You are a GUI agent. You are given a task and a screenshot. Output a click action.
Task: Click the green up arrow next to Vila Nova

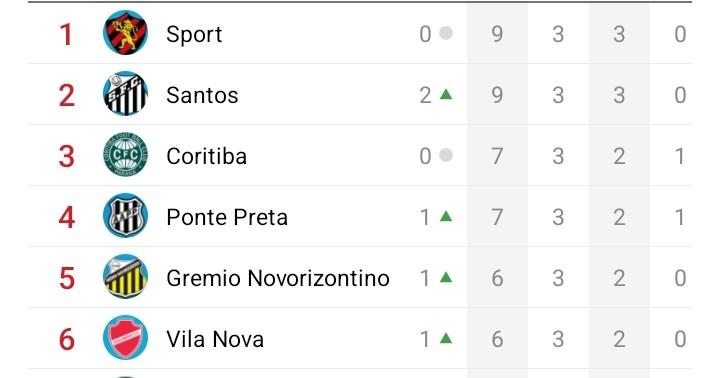coord(446,339)
